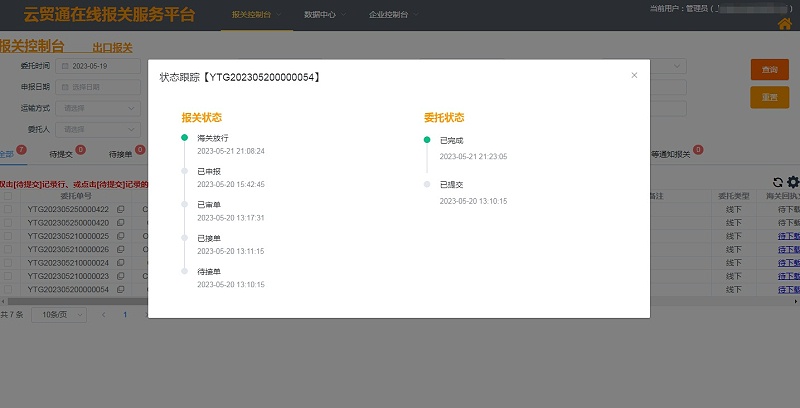The width and height of the screenshot is (800, 408).
Task: Click horizontal scrollbar right arrow
Action: click(797, 301)
